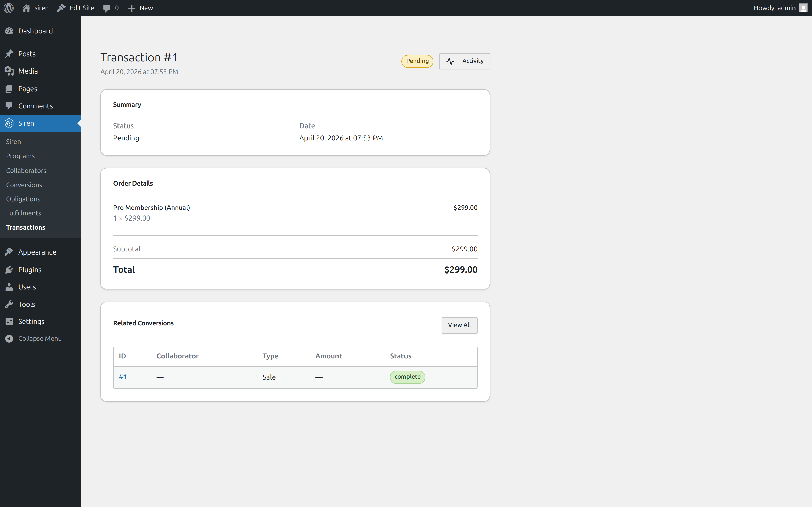Switch to the Conversions submenu item
The width and height of the screenshot is (812, 507).
24,185
